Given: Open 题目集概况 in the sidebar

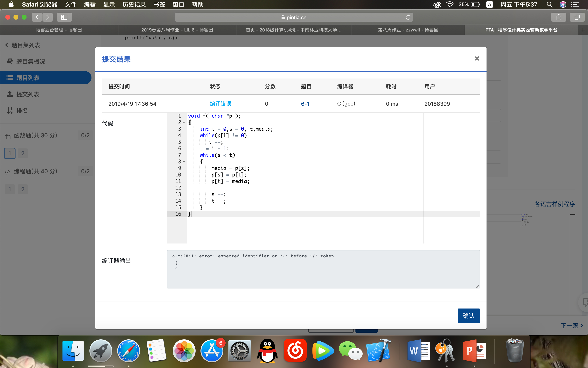Looking at the screenshot, I should (26, 61).
